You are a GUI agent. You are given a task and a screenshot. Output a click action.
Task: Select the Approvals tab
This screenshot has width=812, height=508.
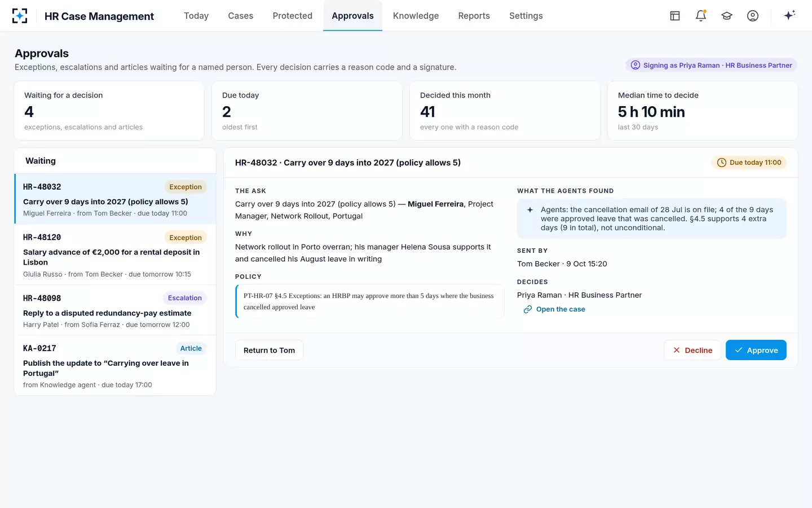[x=353, y=16]
